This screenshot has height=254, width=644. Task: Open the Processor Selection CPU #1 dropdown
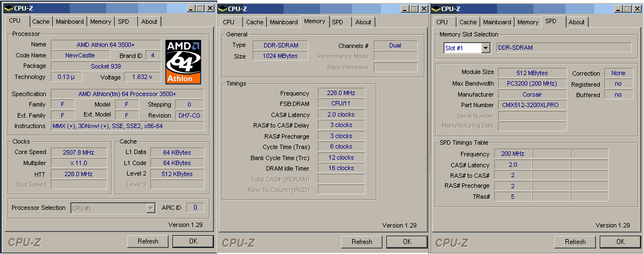point(150,208)
